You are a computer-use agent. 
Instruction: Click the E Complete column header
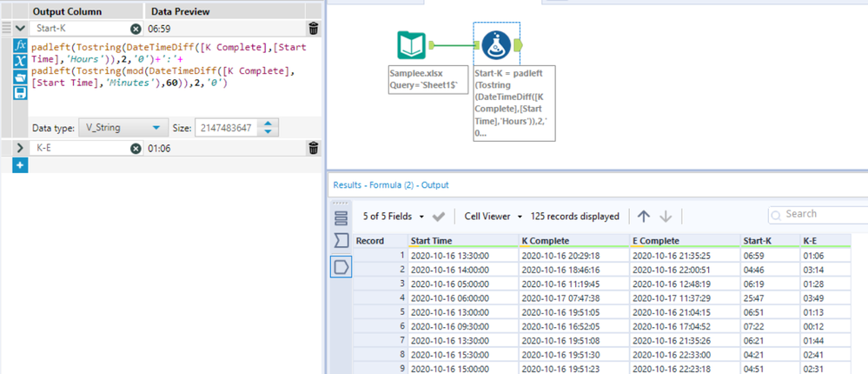click(x=685, y=241)
